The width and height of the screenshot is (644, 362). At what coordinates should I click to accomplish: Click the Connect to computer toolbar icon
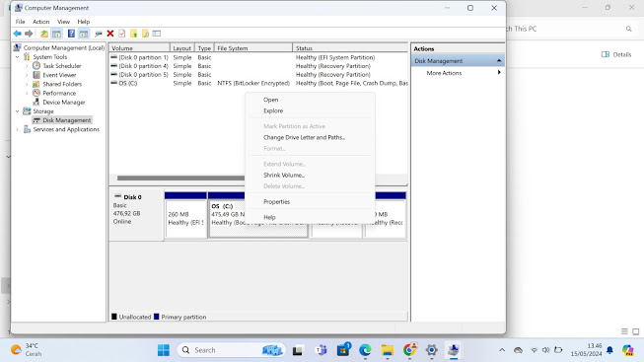coord(99,34)
